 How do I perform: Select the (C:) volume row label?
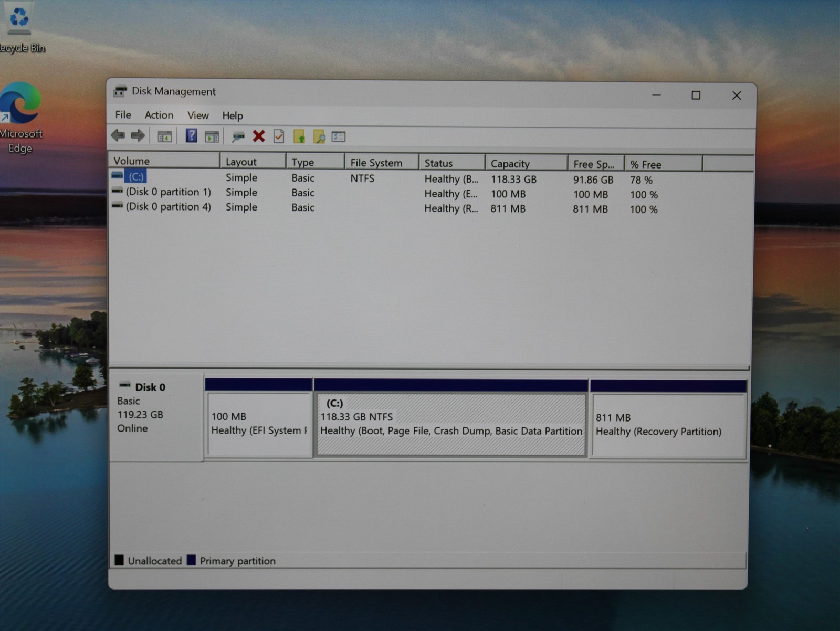pyautogui.click(x=136, y=176)
